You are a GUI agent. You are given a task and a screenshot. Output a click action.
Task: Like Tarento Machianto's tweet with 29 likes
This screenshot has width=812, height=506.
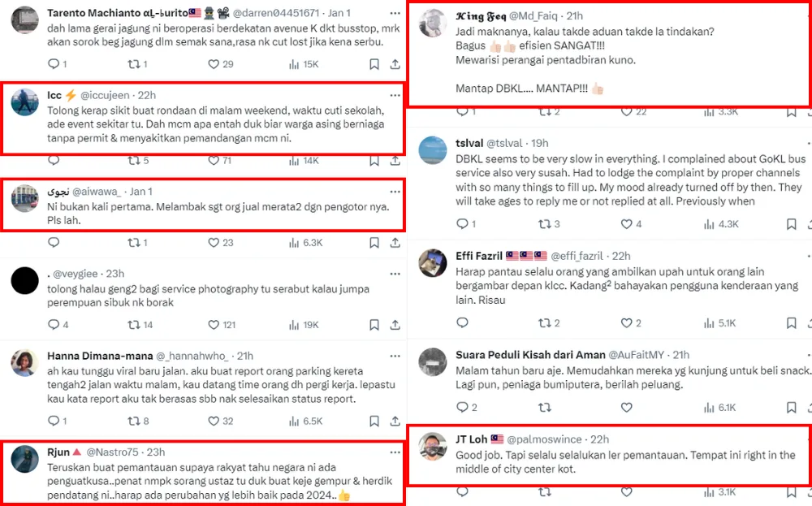[214, 63]
